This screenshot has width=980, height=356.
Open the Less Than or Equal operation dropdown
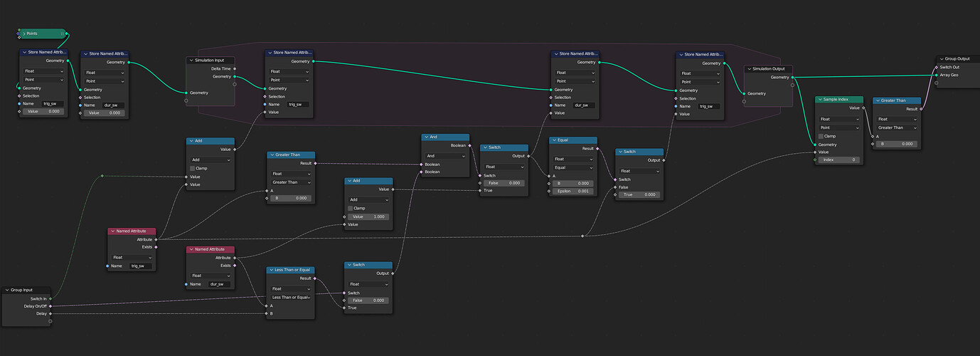(291, 297)
